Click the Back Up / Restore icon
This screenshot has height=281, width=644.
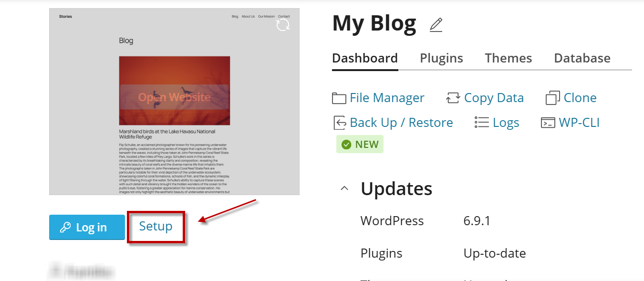click(339, 123)
